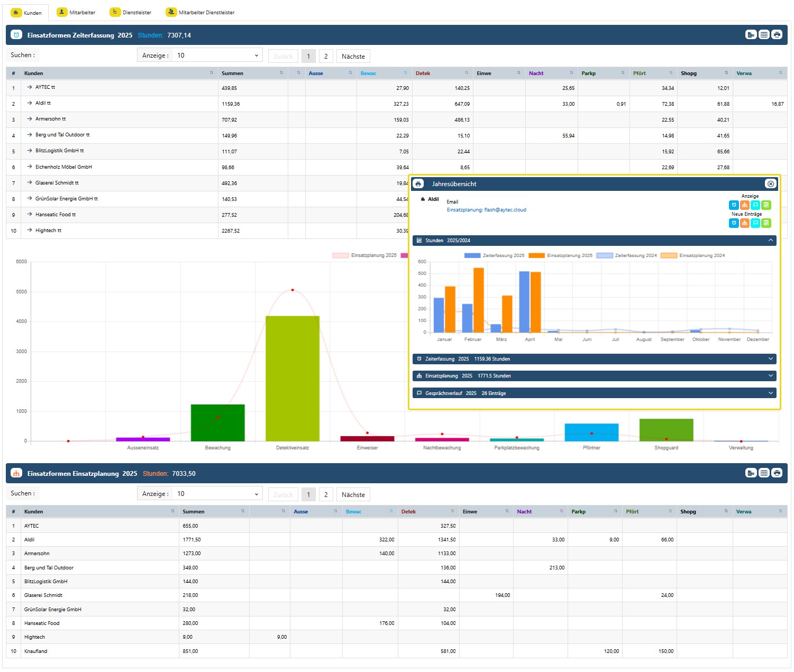This screenshot has width=794, height=672.
Task: Open the Dienstleister tab
Action: (x=131, y=12)
